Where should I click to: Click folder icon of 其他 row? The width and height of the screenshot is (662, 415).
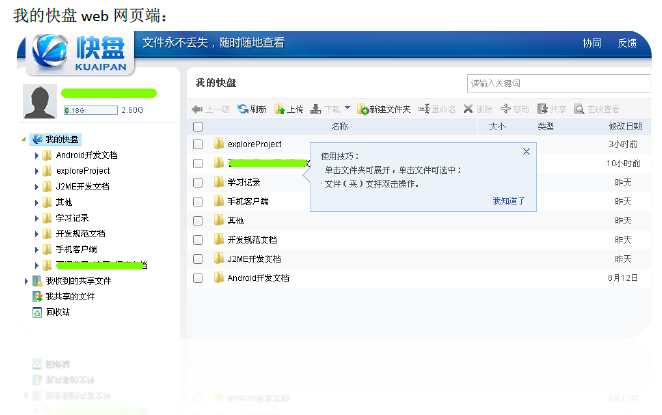pyautogui.click(x=219, y=220)
